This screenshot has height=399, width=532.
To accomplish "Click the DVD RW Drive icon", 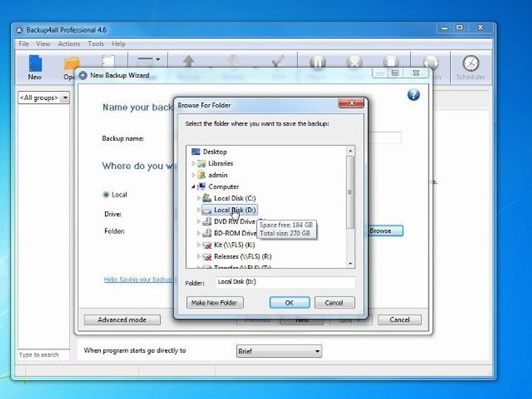I will 207,222.
